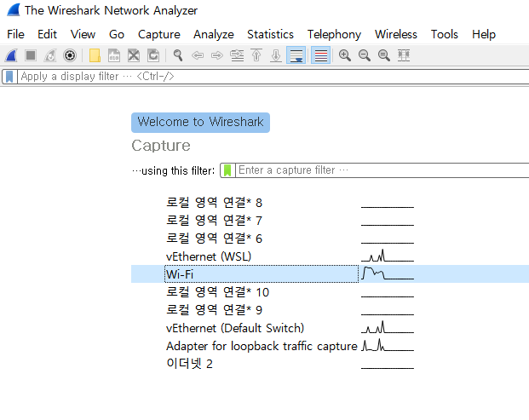This screenshot has height=420, width=529.
Task: Open the View menu
Action: coord(83,34)
